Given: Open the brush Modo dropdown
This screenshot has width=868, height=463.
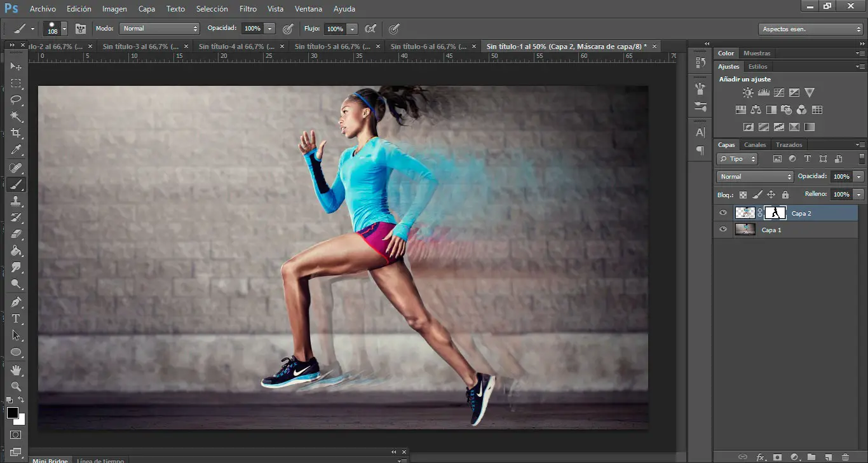Looking at the screenshot, I should tap(160, 29).
